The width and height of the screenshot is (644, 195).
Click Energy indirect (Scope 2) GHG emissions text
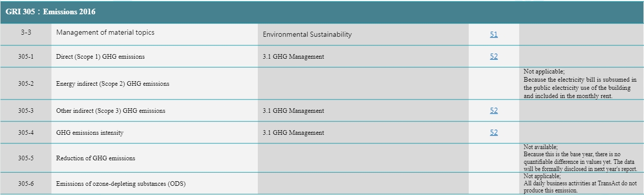click(113, 84)
